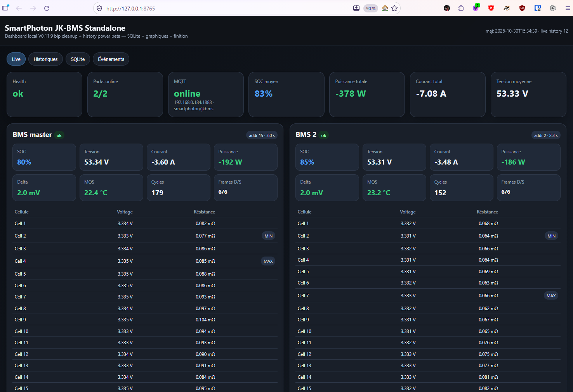
Task: Click the red shield play-button extension icon
Action: click(491, 8)
